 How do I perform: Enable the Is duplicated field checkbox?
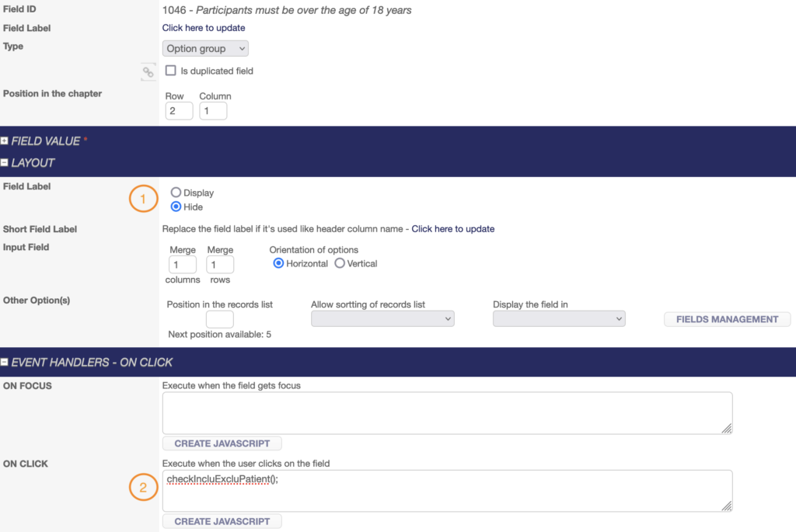click(x=171, y=71)
